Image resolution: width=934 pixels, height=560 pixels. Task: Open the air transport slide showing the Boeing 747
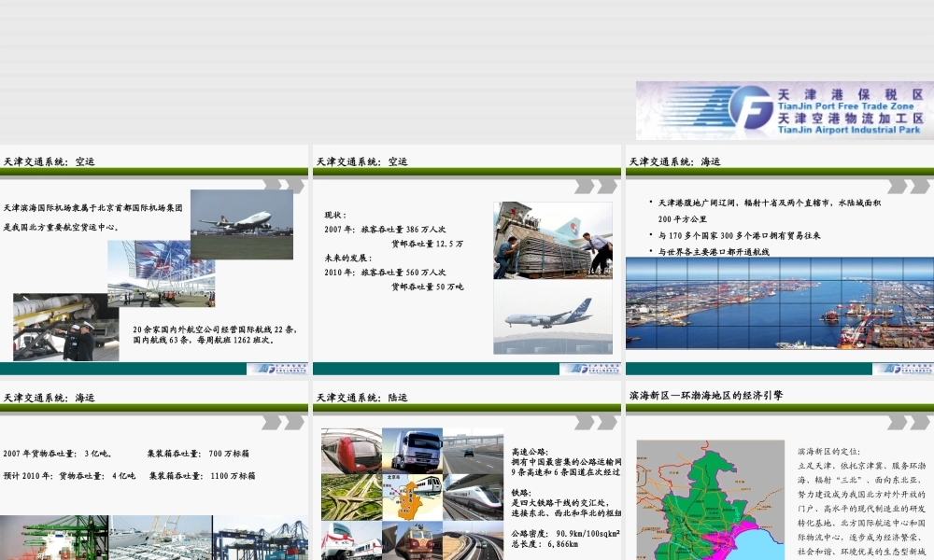154,260
